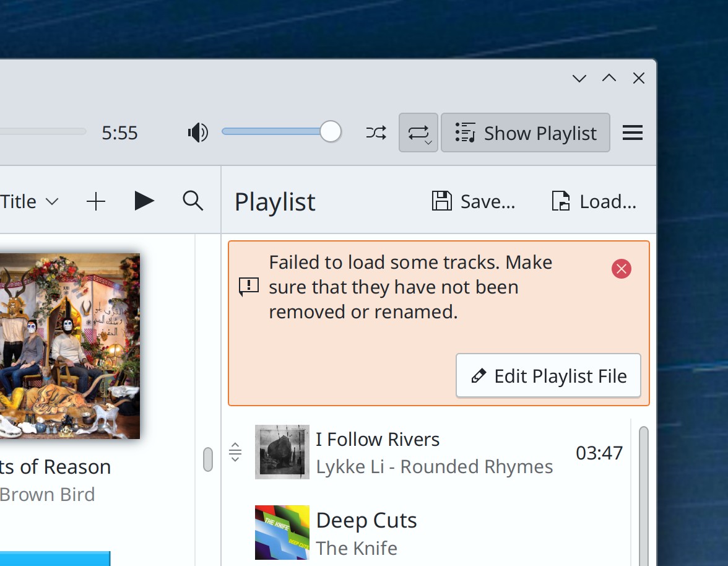Screen dimensions: 728x566
Task: Click the Deep Cuts album thumbnail
Action: point(282,533)
